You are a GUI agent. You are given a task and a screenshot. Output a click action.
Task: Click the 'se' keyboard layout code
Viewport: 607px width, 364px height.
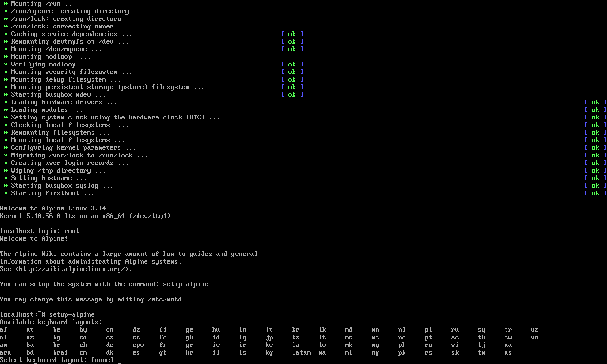tap(455, 337)
